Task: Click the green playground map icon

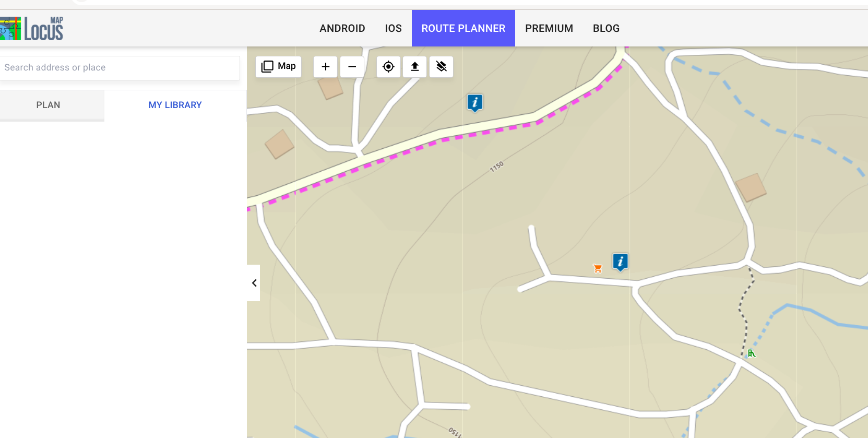Action: (751, 353)
